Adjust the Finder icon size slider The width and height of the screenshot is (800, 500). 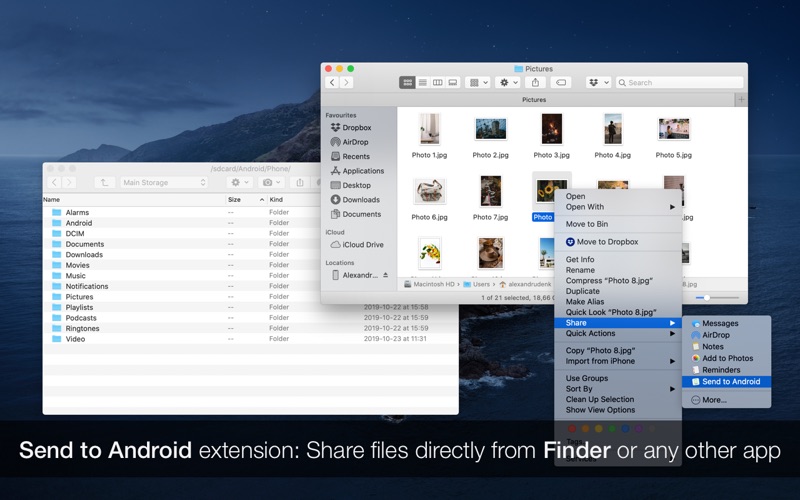click(x=707, y=297)
